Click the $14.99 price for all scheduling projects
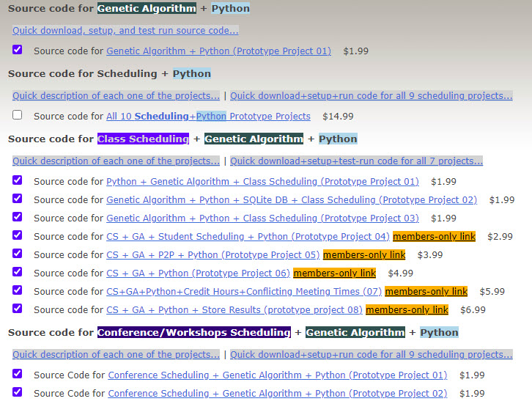Viewport: 532px width, 404px height. (x=338, y=117)
